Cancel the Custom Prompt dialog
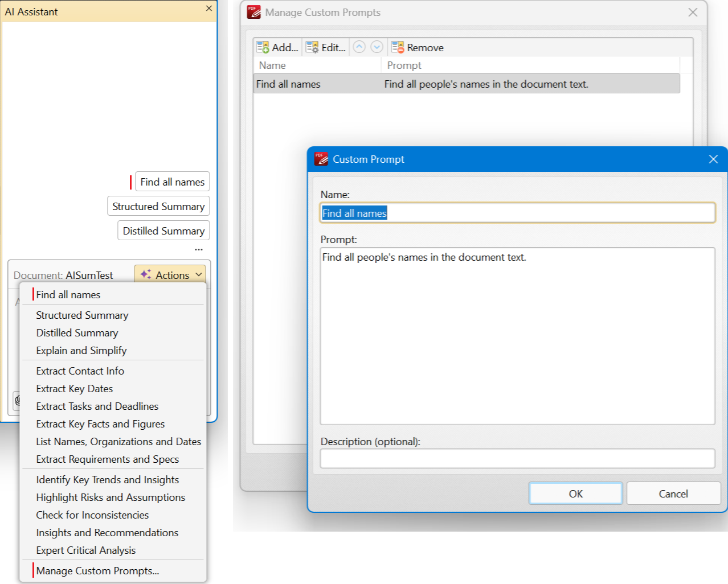This screenshot has width=728, height=584. coord(673,493)
